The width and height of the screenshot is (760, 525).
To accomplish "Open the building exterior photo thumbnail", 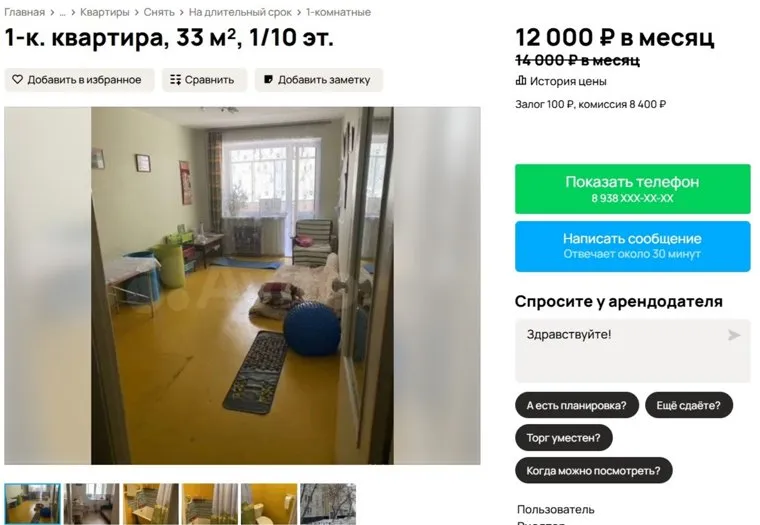I will [328, 504].
